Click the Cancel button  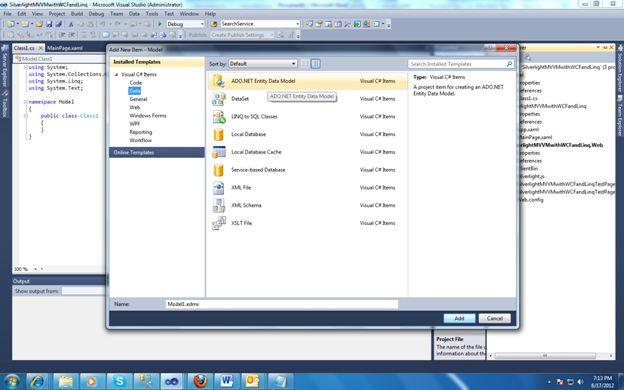click(x=495, y=318)
